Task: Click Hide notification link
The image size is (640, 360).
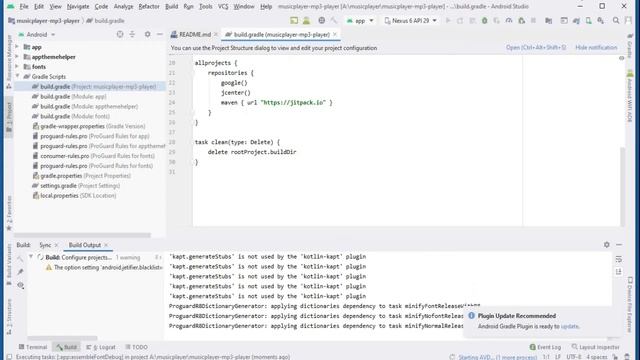Action: 596,48
